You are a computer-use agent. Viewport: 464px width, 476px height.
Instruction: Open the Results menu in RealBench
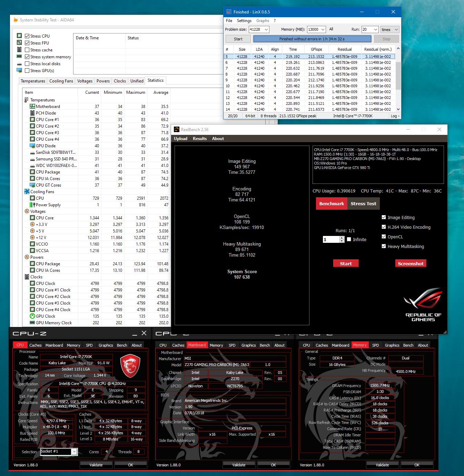click(x=200, y=139)
